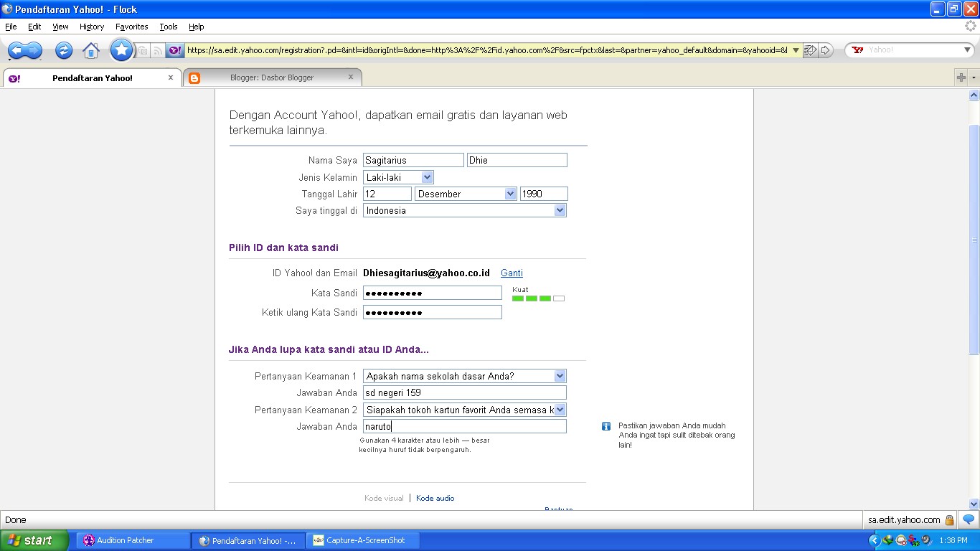The height and width of the screenshot is (551, 980).
Task: Switch to the Blogger: Dasbor Blogger tab
Action: (272, 77)
